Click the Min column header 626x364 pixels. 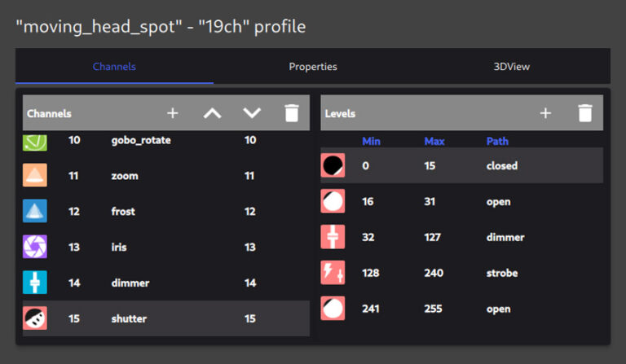(x=372, y=141)
